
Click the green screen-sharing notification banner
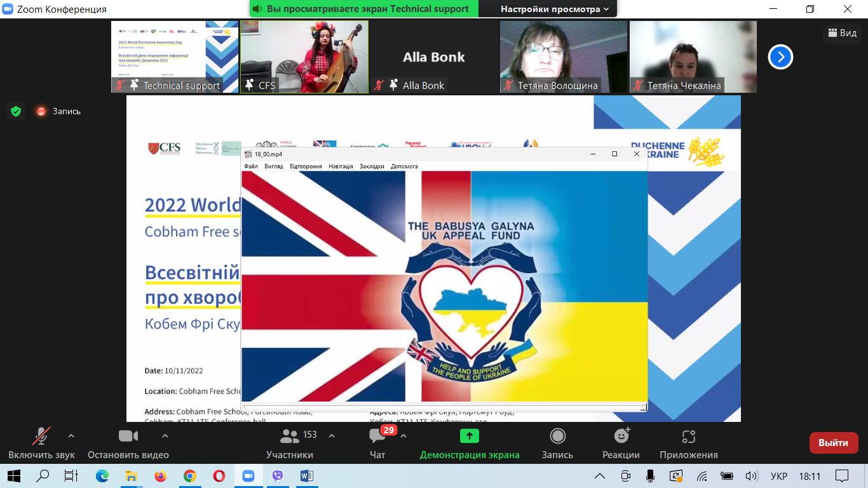click(x=364, y=9)
